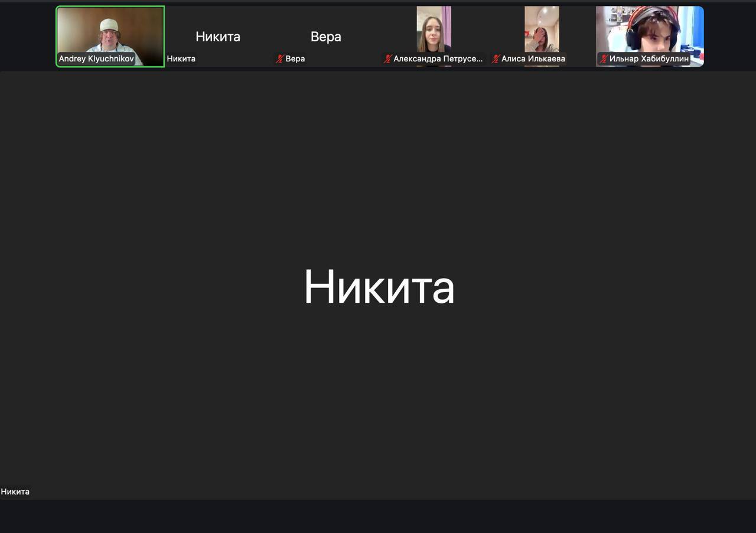Click the Александра Петрусе... name label

click(438, 59)
